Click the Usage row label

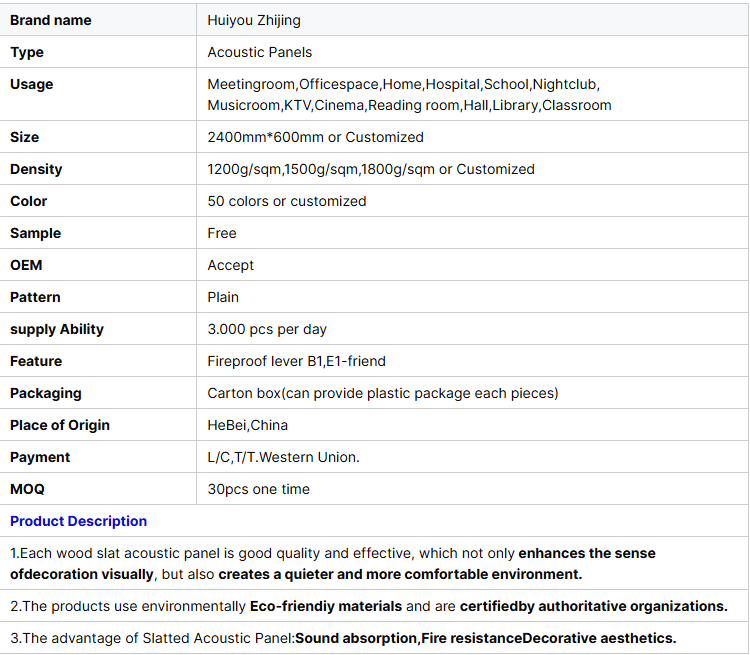pos(32,84)
